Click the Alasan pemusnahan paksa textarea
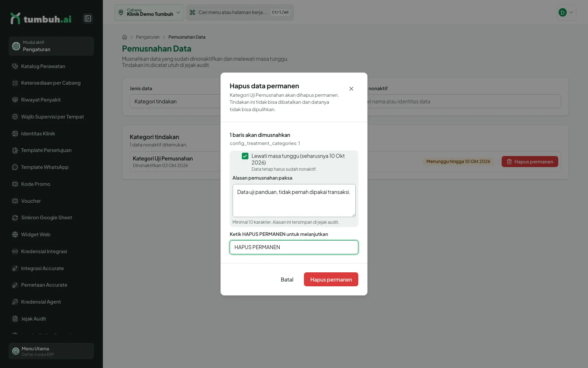This screenshot has height=368, width=588. coord(294,201)
